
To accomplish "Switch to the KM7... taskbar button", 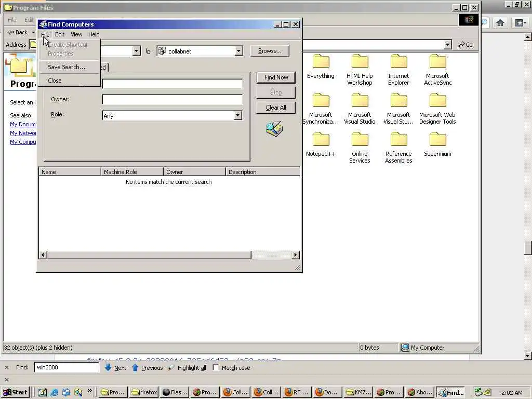I will coord(358,392).
